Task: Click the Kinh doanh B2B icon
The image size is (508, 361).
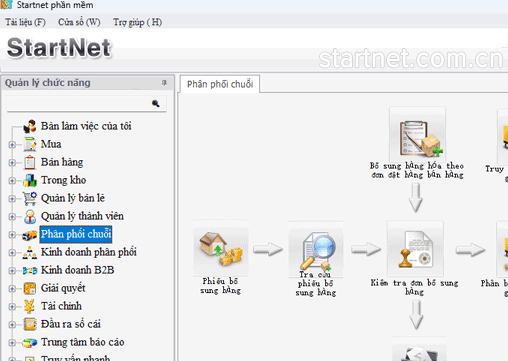Action: [30, 270]
